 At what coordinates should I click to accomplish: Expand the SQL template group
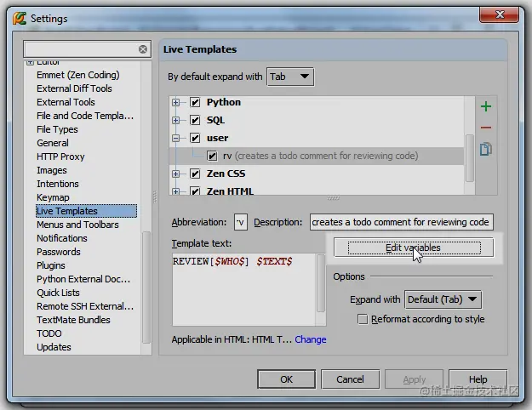pyautogui.click(x=175, y=121)
